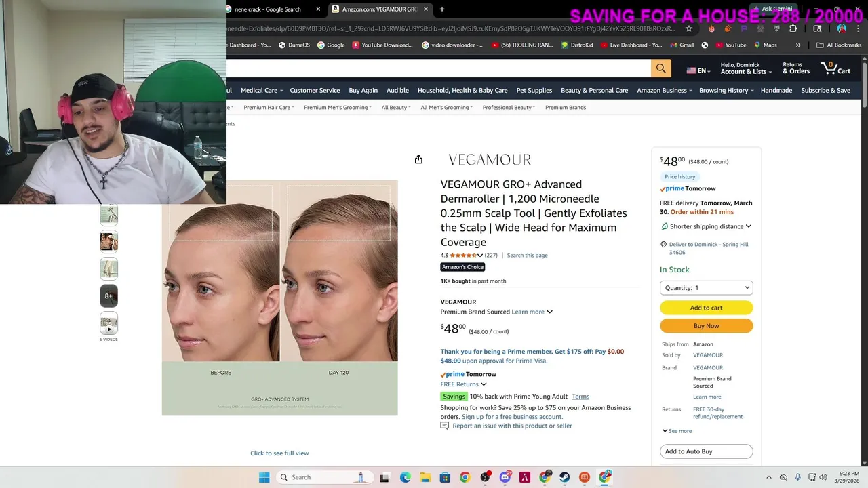This screenshot has height=488, width=868.
Task: Open Browsing History dropdown
Action: [x=726, y=90]
